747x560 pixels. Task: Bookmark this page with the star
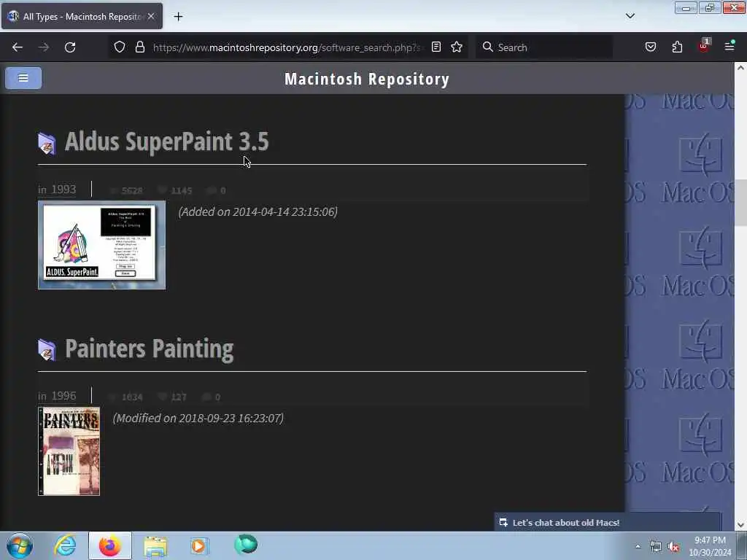(457, 47)
